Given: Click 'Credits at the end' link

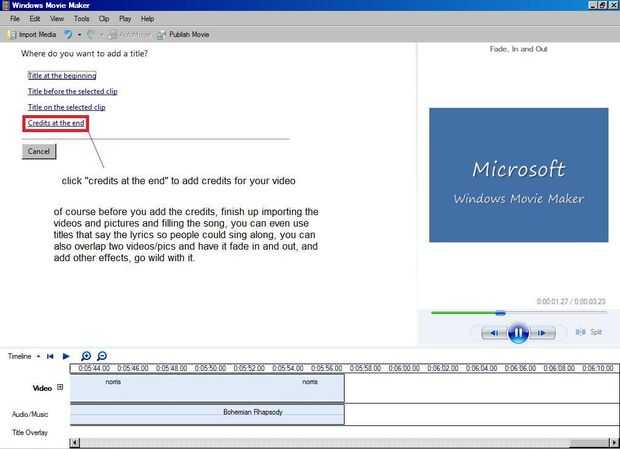Looking at the screenshot, I should click(56, 123).
